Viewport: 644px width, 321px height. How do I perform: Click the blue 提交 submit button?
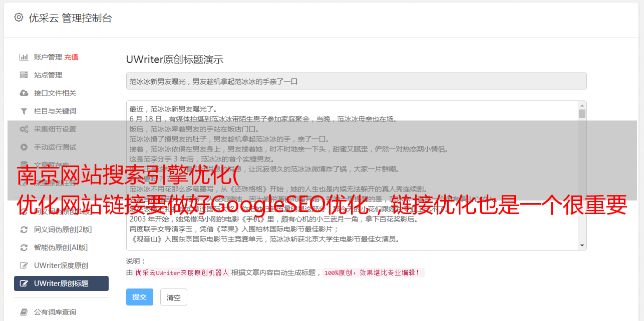click(139, 297)
